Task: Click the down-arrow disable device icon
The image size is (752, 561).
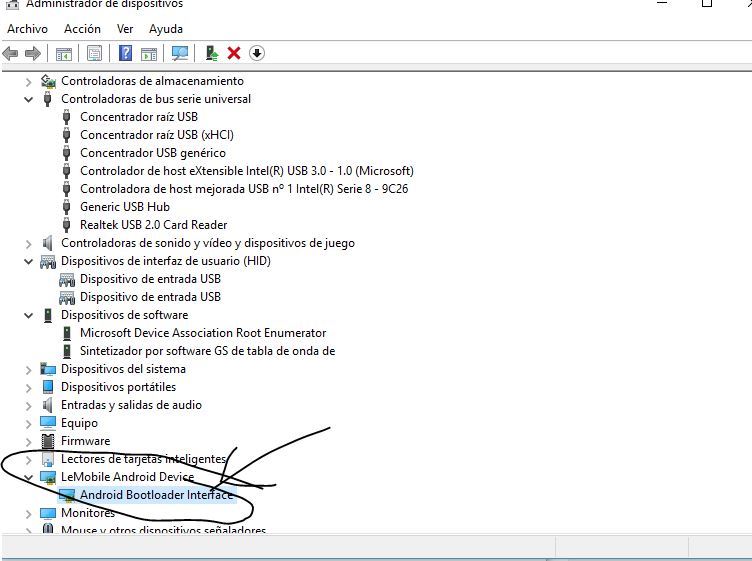Action: (257, 53)
